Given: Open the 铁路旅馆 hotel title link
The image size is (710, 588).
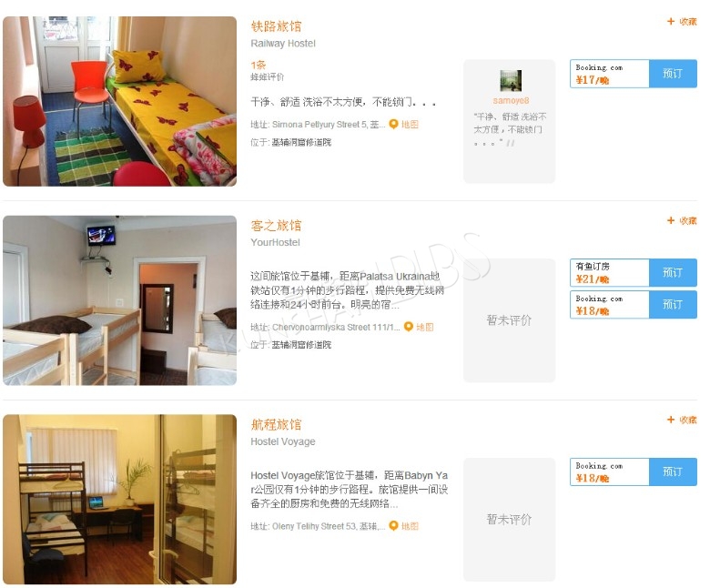Looking at the screenshot, I should coord(276,26).
